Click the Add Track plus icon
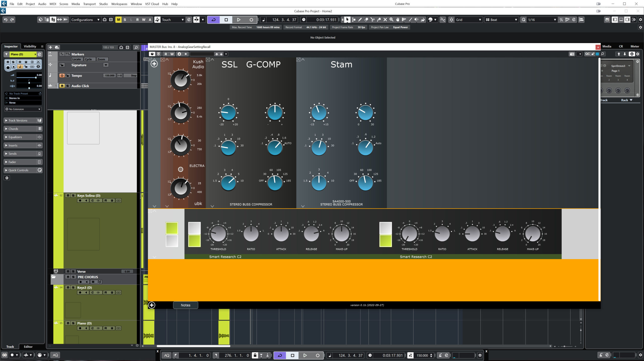Image resolution: width=644 pixels, height=361 pixels. 51,47
